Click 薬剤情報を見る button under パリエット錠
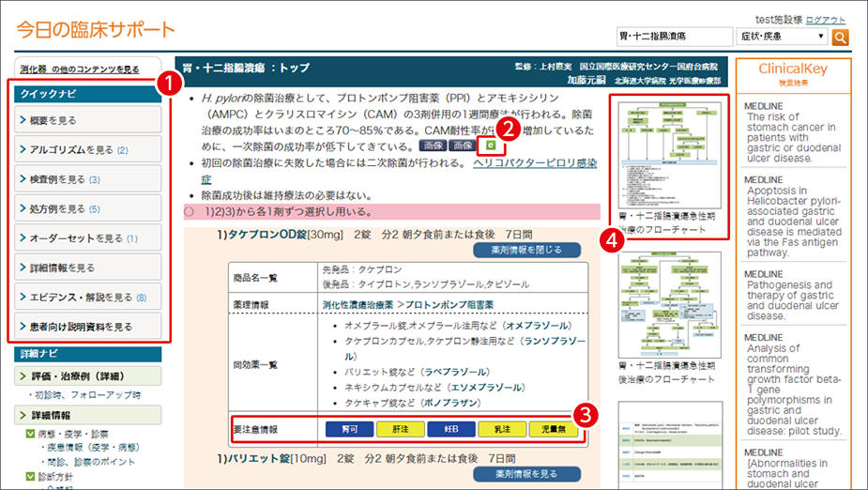The width and height of the screenshot is (868, 490). coord(526,474)
